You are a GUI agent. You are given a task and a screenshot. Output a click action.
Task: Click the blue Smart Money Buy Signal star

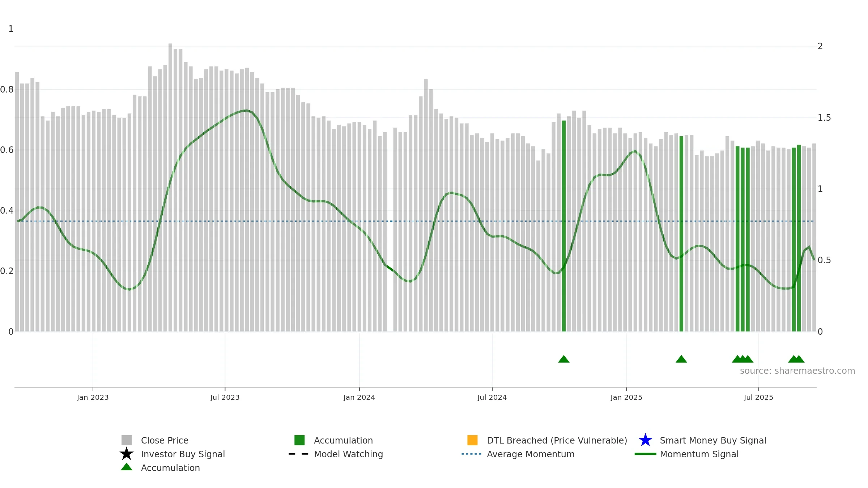click(x=645, y=440)
